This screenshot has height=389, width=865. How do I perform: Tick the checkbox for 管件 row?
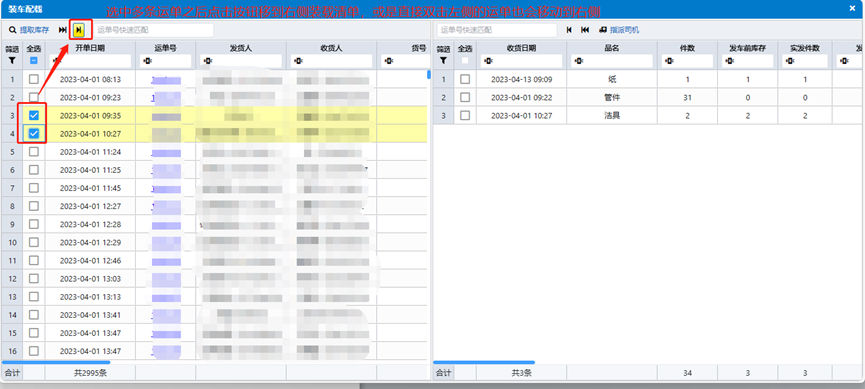465,98
